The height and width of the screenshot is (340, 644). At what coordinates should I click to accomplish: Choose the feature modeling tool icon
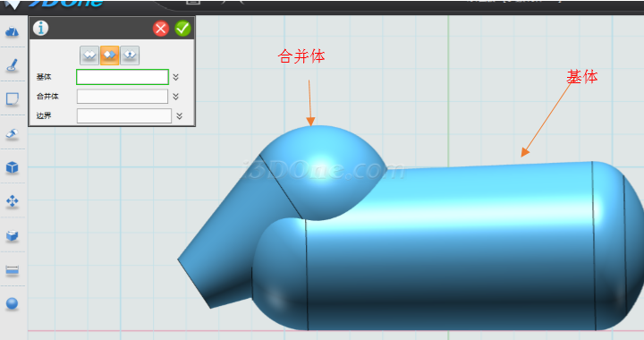12,133
